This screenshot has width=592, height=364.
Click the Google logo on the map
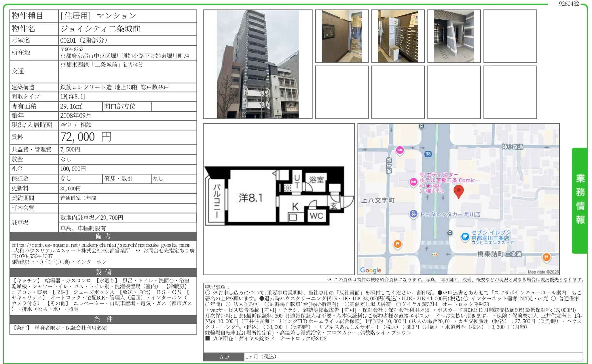click(370, 270)
